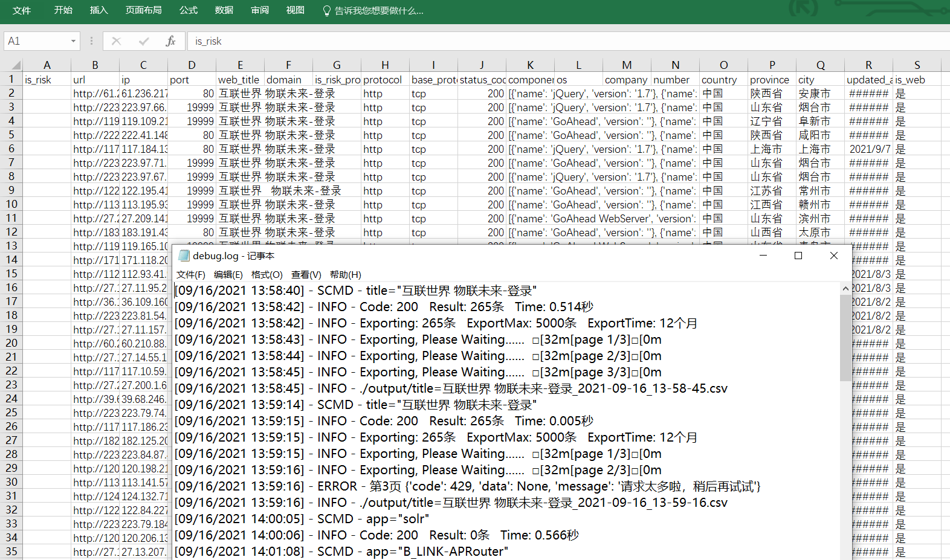
Task: Select column A header
Action: tap(47, 65)
